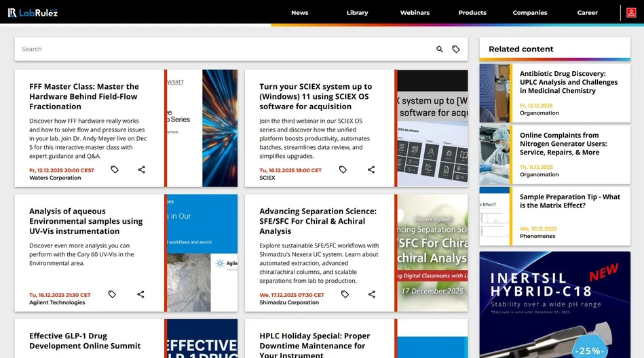Open the Career menu
Screen dimensions: 644x358
(587, 13)
